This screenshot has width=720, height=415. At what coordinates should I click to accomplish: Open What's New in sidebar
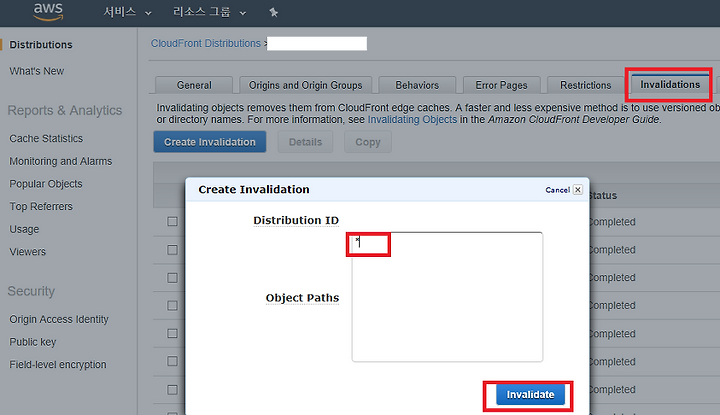point(37,71)
